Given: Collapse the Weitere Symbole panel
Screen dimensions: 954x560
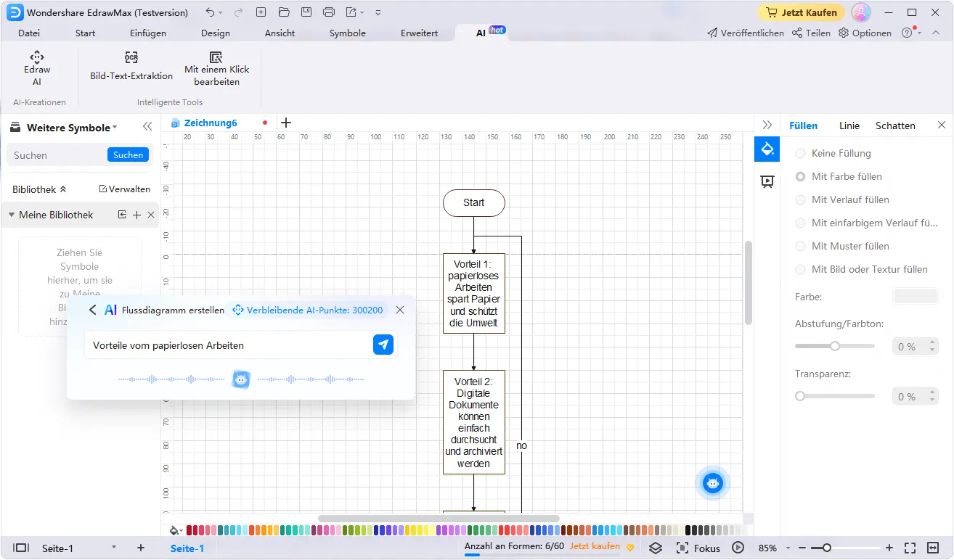Looking at the screenshot, I should coord(147,126).
